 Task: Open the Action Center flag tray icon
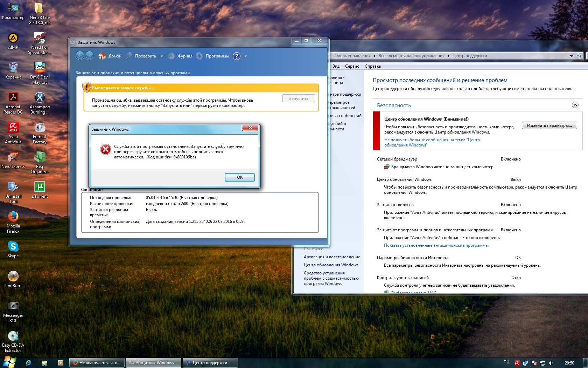pyautogui.click(x=534, y=363)
